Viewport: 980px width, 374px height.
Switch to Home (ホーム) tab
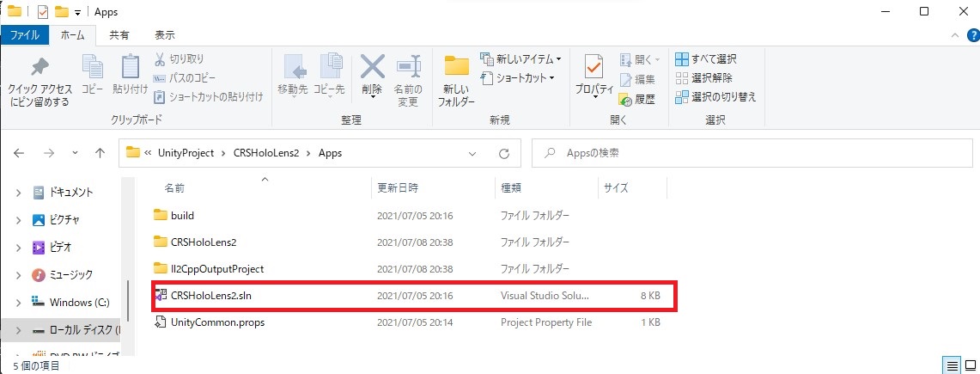[73, 35]
